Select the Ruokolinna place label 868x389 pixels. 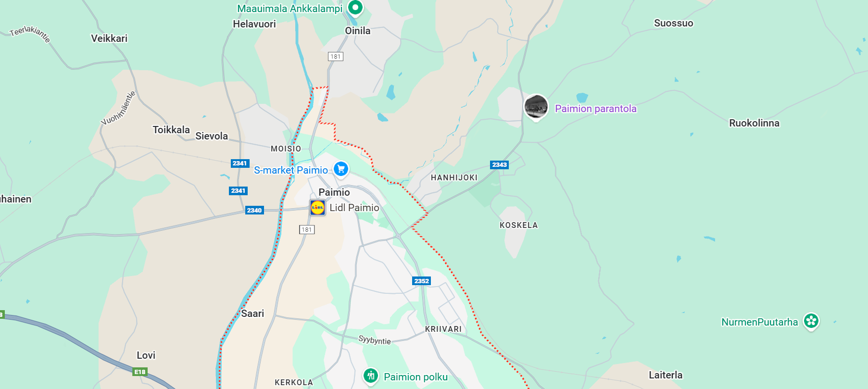(754, 123)
